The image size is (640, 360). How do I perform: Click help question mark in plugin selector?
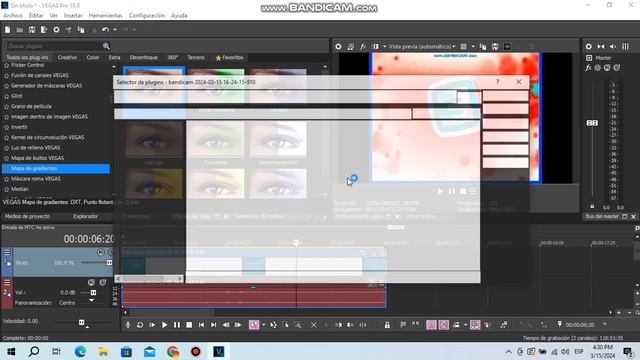pos(498,82)
